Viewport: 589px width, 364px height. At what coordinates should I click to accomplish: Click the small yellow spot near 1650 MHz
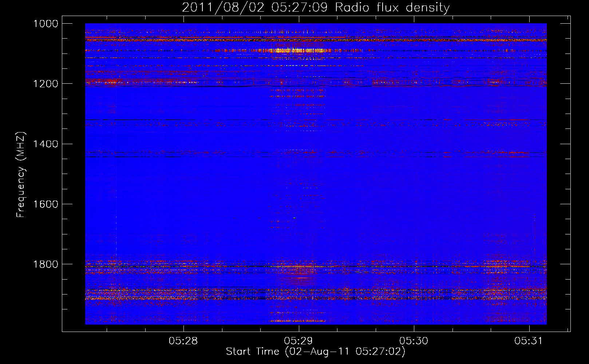pyautogui.click(x=294, y=218)
